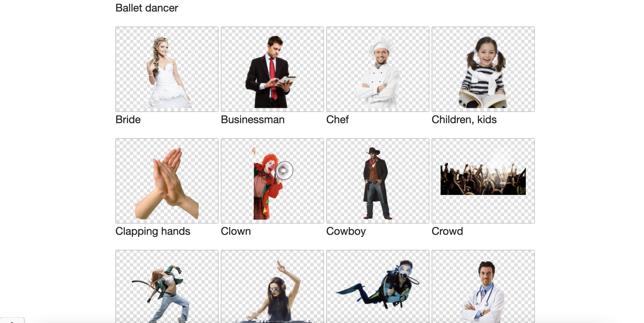Click the Bride text label
The height and width of the screenshot is (323, 644).
[x=128, y=120]
